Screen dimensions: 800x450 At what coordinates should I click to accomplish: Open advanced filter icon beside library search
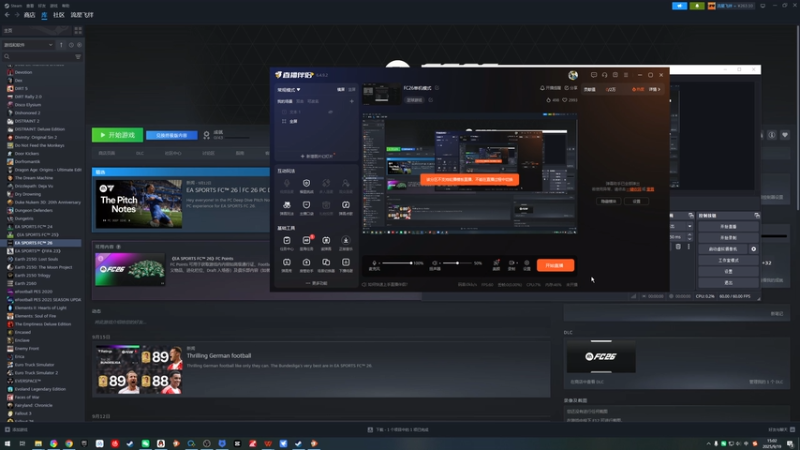(78, 57)
